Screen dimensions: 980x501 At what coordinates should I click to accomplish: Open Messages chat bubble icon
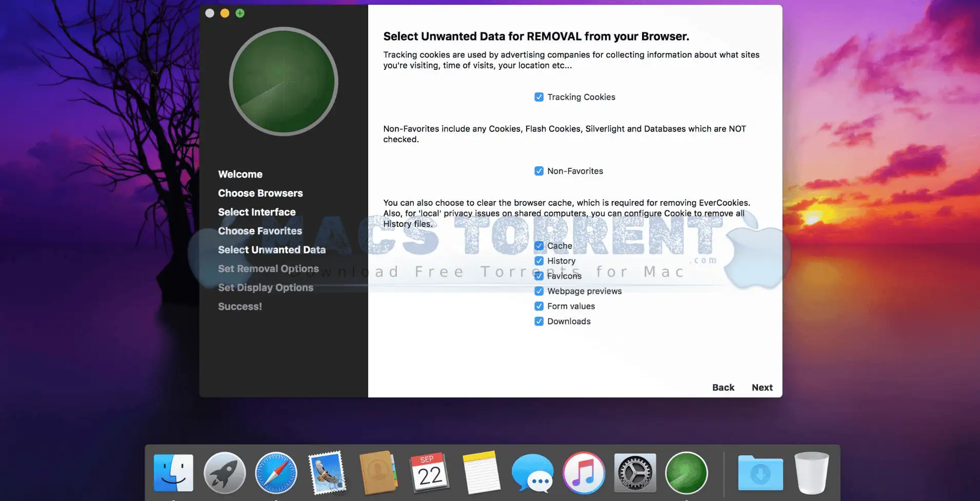(x=532, y=473)
